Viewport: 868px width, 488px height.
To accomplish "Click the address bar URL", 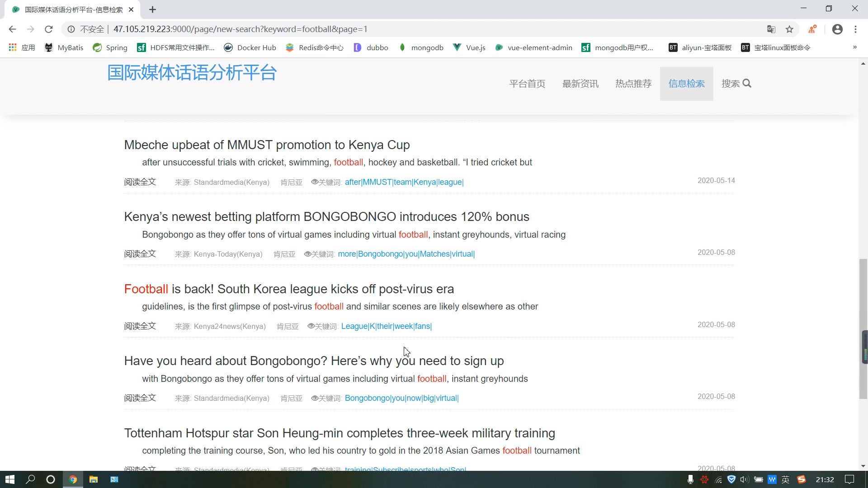I will click(240, 29).
